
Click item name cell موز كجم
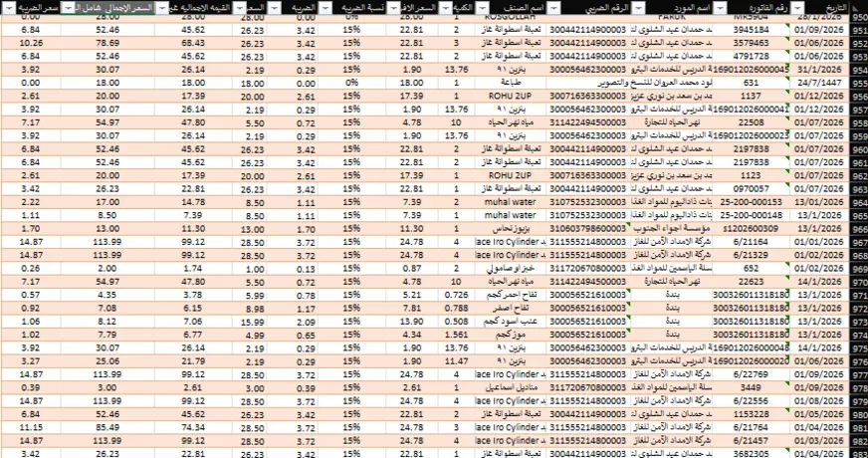tap(510, 336)
